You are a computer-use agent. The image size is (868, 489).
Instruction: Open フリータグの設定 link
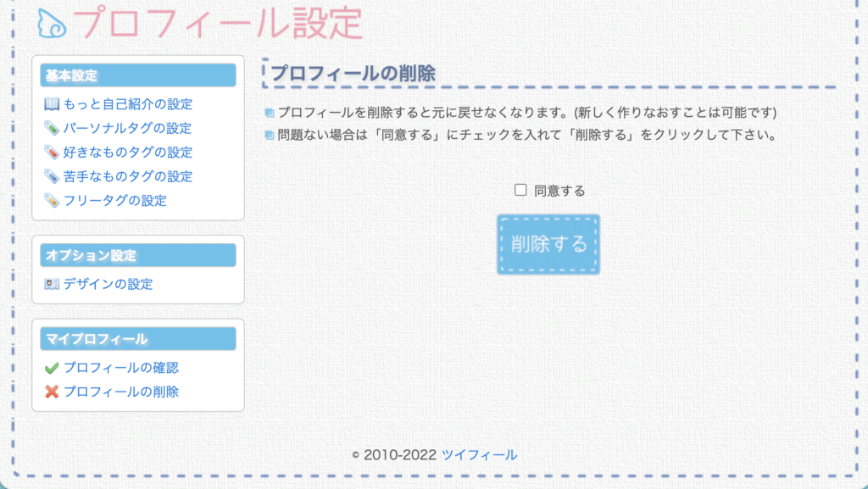tap(114, 200)
